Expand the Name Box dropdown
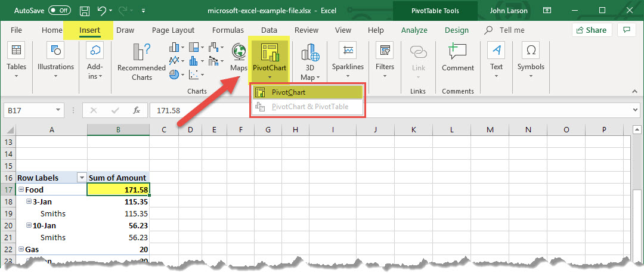Viewport: 644px width, 273px height. [x=58, y=110]
